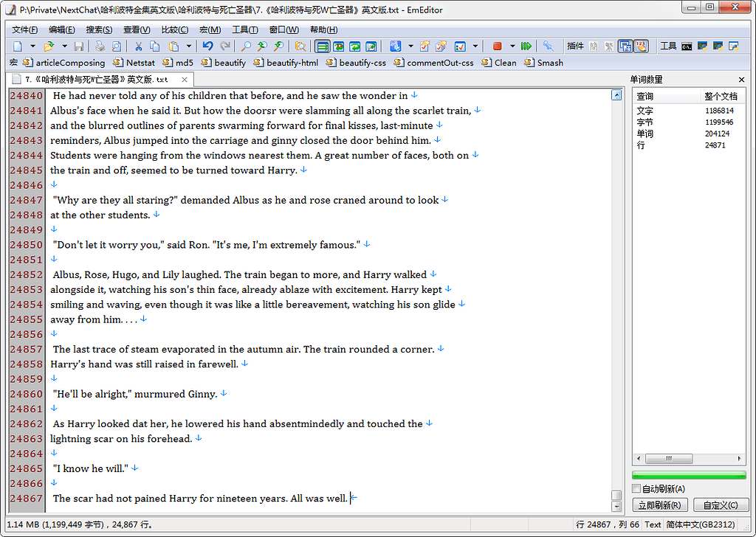
Task: Click the Print Preview icon
Action: tap(116, 46)
